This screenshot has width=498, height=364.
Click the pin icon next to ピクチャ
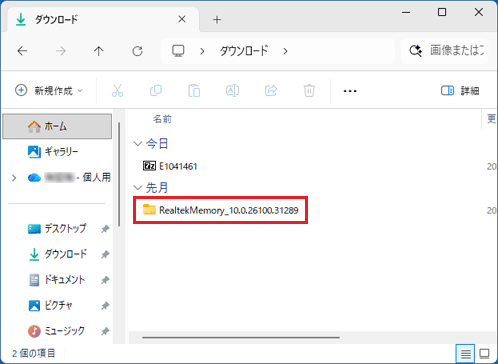[105, 306]
